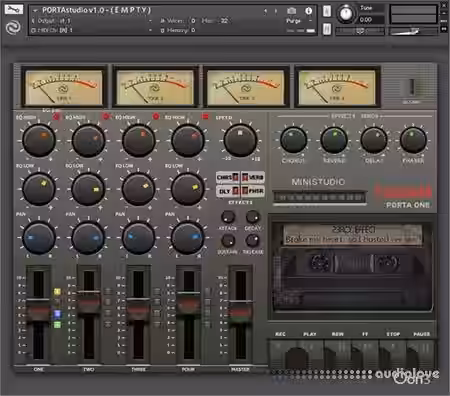
Task: Click the MASTER volume fader handle
Action: (x=240, y=311)
